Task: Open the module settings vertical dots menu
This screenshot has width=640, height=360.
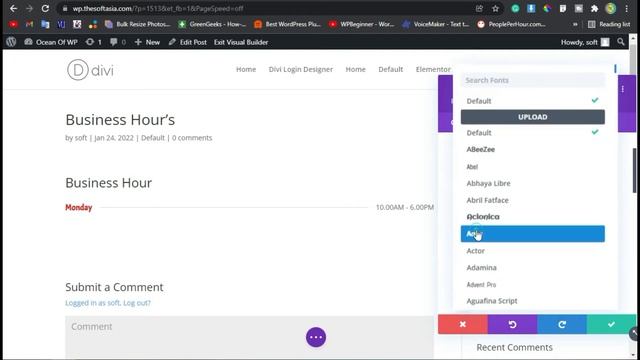Action: point(623,89)
